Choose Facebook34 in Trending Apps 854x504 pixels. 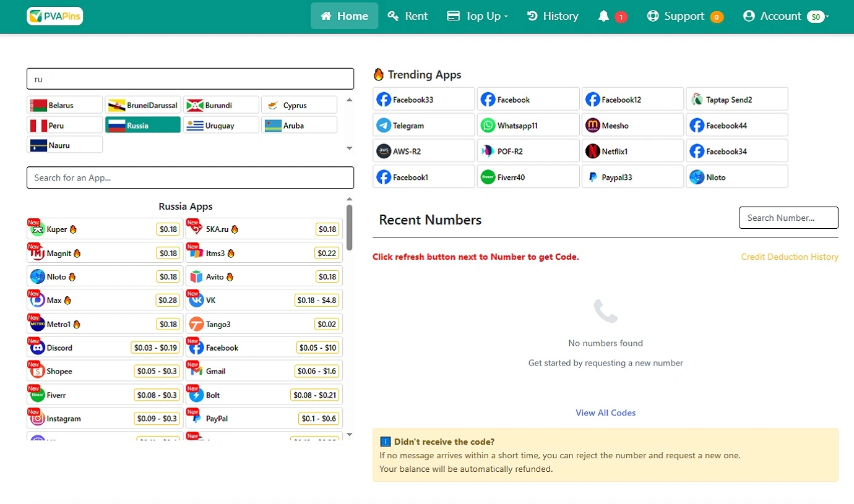[x=737, y=151]
